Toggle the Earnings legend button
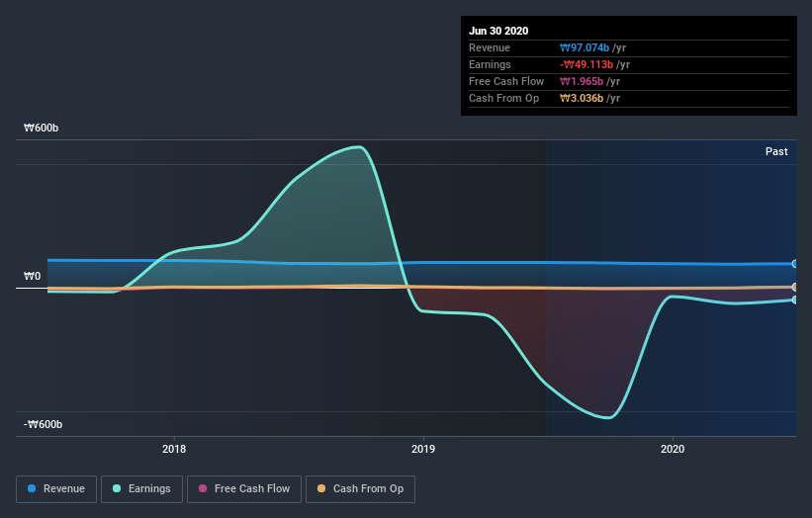812x518 pixels. 141,489
